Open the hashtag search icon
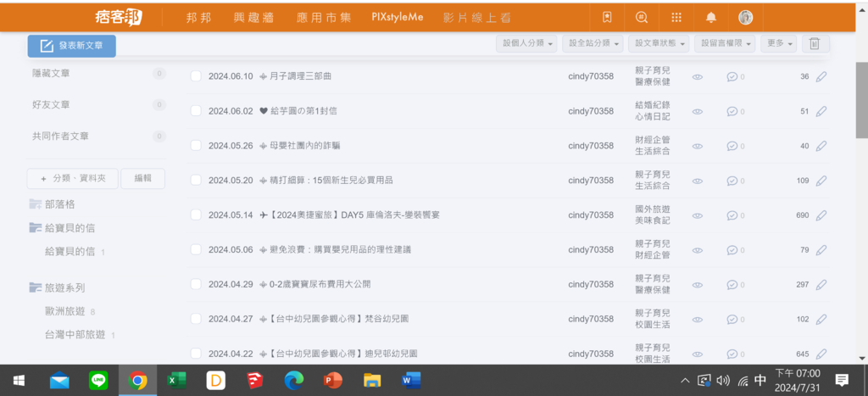This screenshot has height=396, width=868. (642, 18)
